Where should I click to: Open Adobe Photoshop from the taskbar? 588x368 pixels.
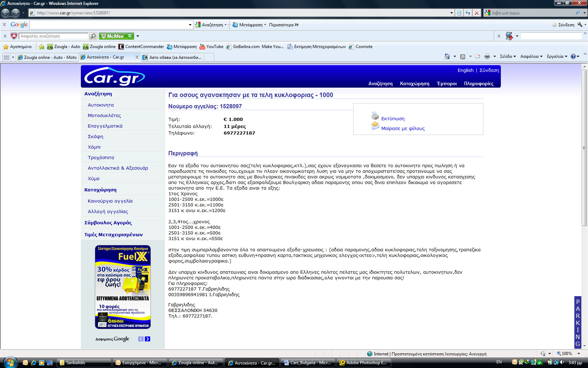363,363
